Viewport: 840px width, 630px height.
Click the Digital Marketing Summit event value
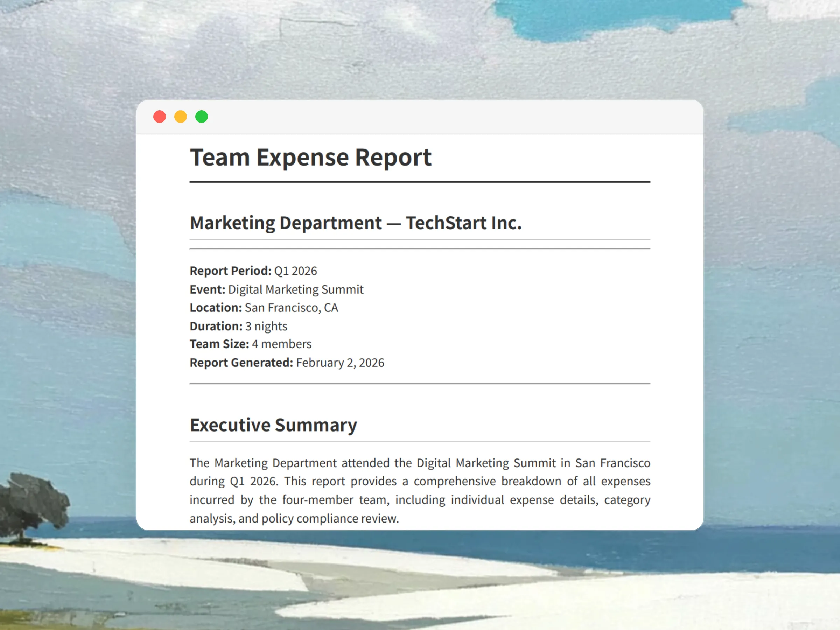[x=295, y=290]
